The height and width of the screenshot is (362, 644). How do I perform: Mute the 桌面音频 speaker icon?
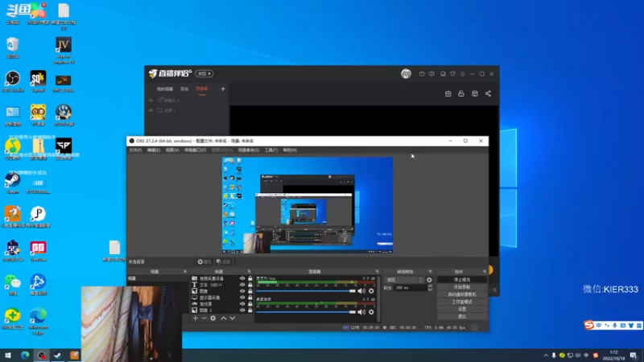coord(361,312)
